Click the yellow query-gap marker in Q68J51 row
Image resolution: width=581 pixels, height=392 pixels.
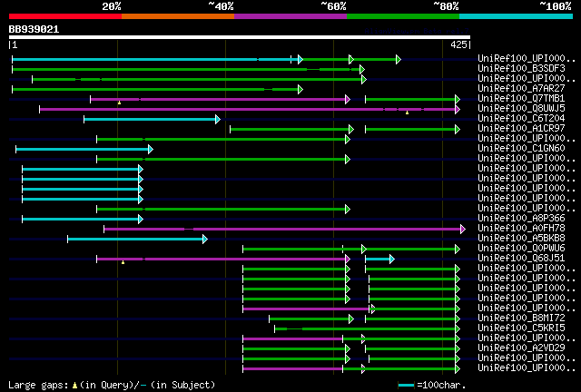[x=123, y=262]
